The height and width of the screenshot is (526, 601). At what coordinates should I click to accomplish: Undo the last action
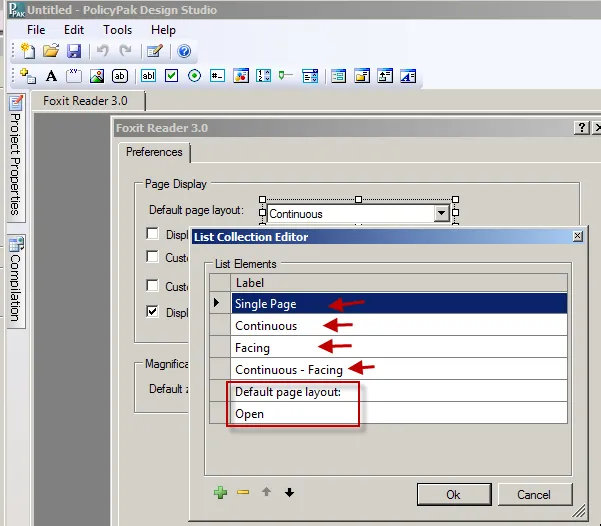102,51
